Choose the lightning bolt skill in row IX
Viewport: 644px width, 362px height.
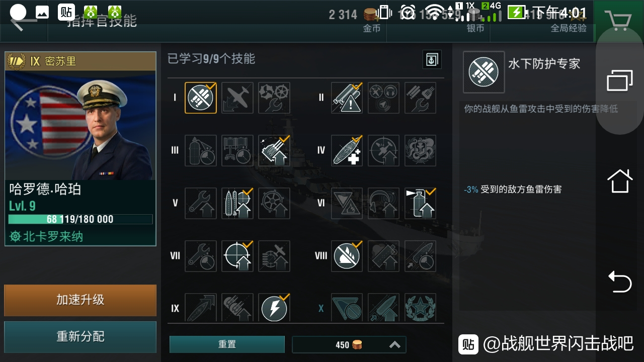274,308
